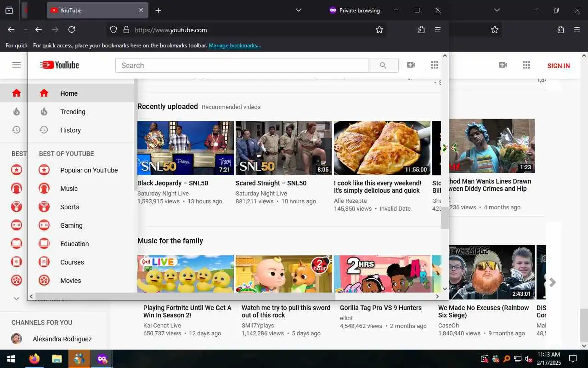This screenshot has width=588, height=368.
Task: Open the apps grid icon in back window
Action: pos(526,65)
